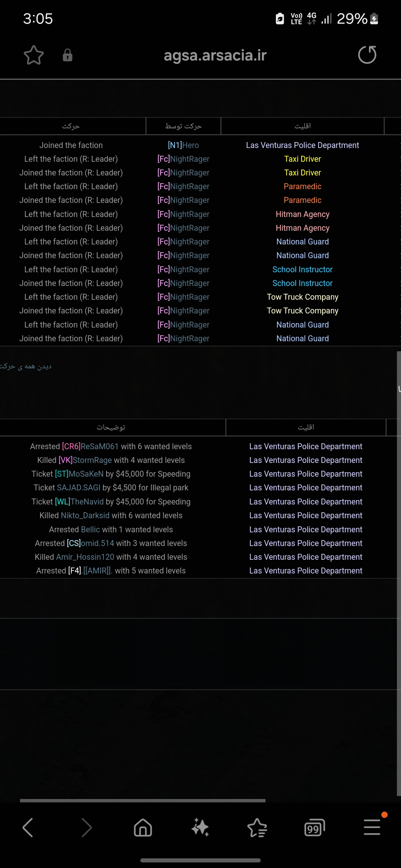
Task: Open [VK]StormRage player link
Action: point(85,460)
